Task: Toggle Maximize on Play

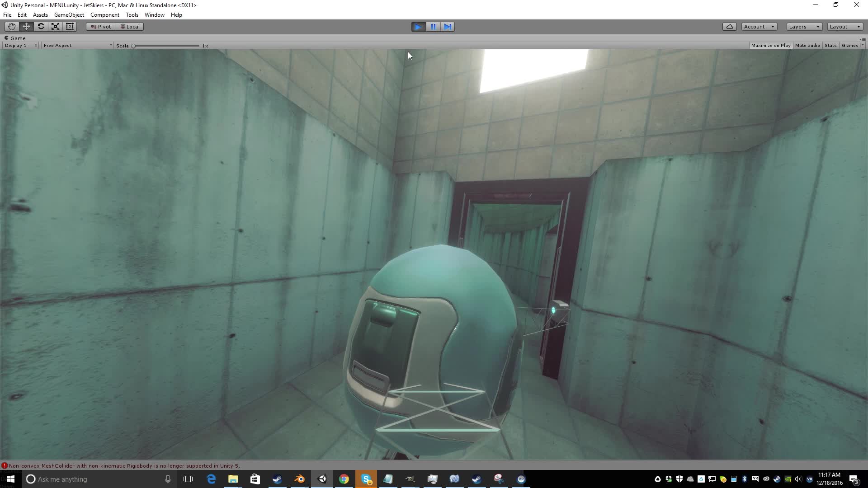Action: [770, 46]
